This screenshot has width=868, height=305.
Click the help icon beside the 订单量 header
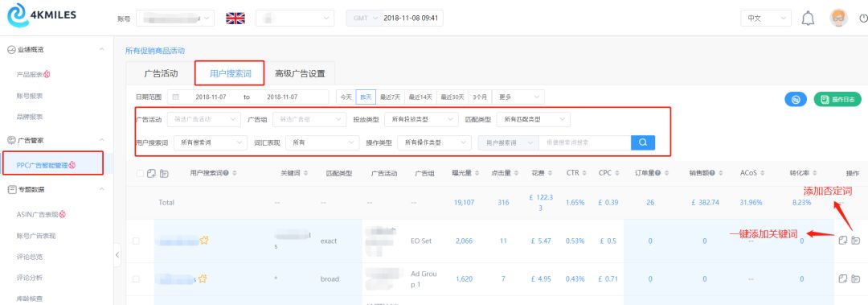pyautogui.click(x=657, y=173)
